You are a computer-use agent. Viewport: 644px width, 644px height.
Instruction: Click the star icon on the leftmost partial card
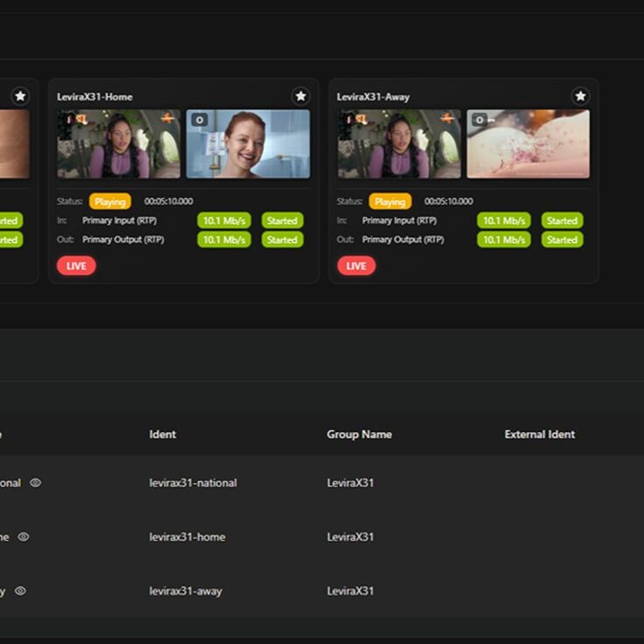(20, 96)
